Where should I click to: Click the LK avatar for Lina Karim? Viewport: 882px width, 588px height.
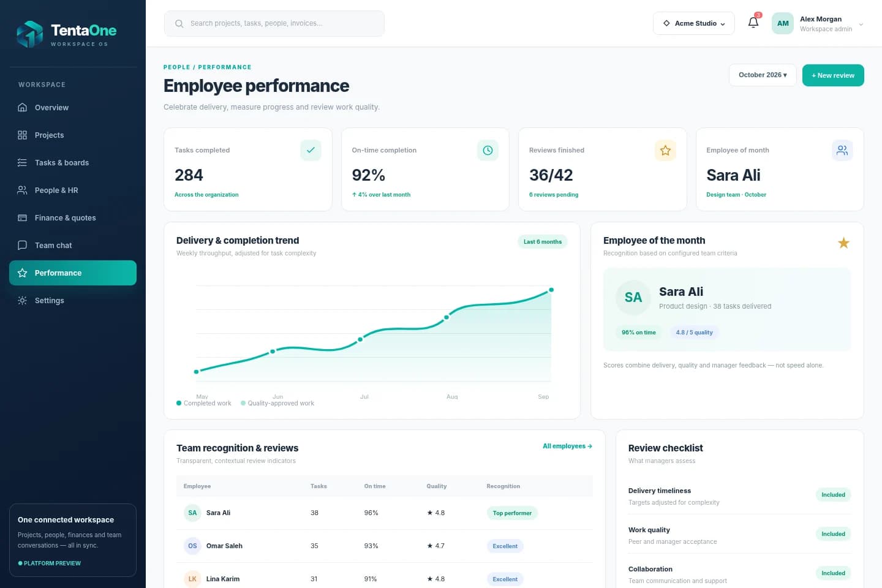(x=192, y=579)
